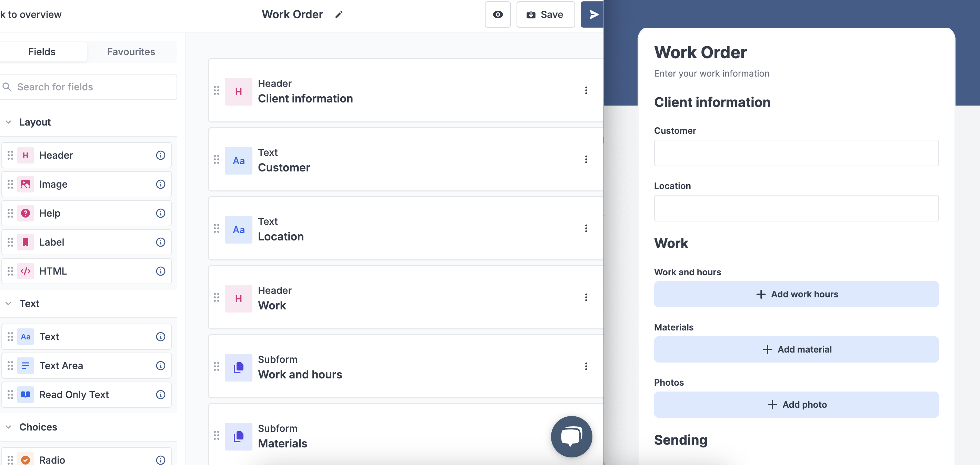Viewport: 980px width, 465px height.
Task: Open options menu for Work header
Action: (586, 297)
